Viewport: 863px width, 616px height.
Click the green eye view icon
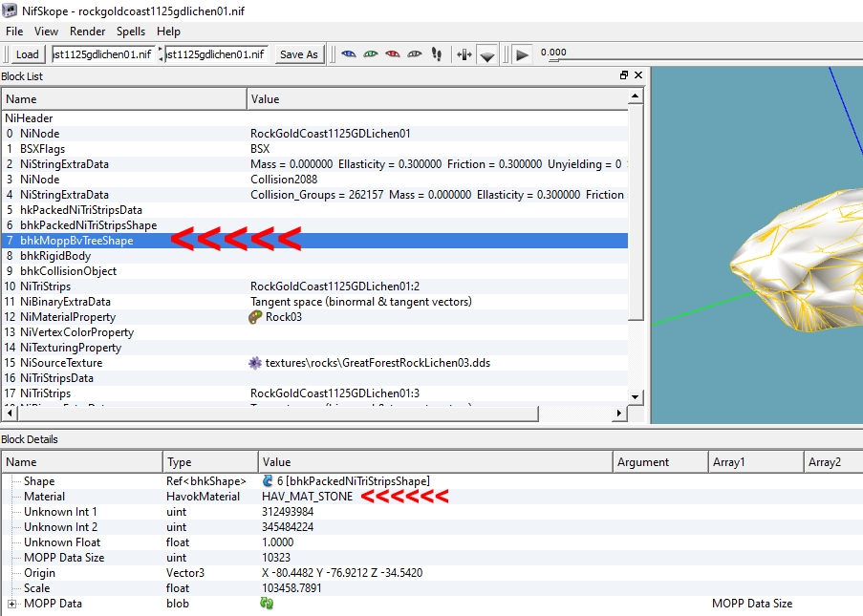[371, 53]
